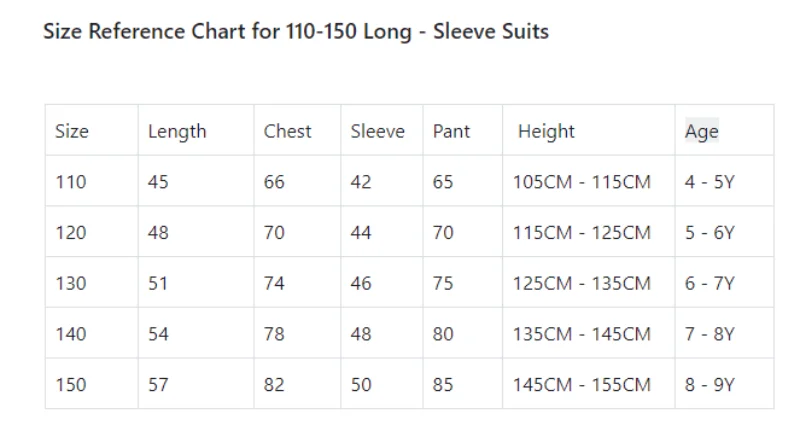Select the Size column header
Image resolution: width=800 pixels, height=431 pixels.
[72, 131]
